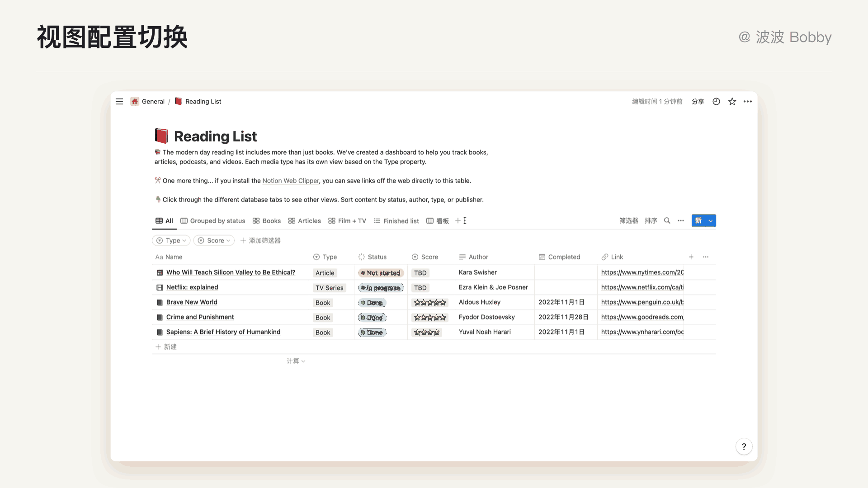Click the database search magnifier icon
Screen dimensions: 868x488
coord(667,221)
